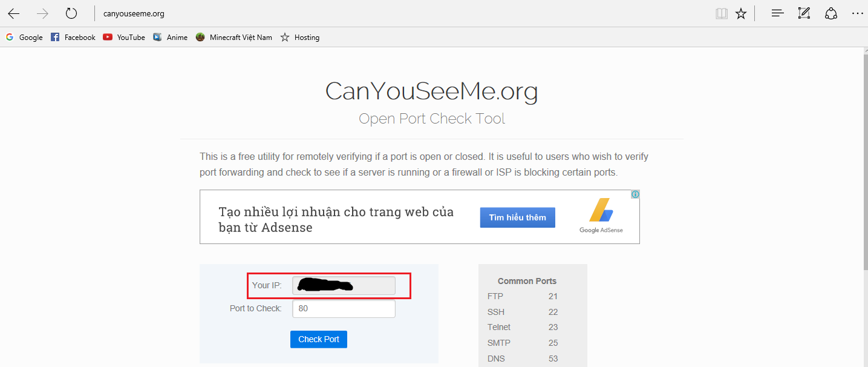Open the Anime bookmark
The image size is (868, 367).
[171, 37]
